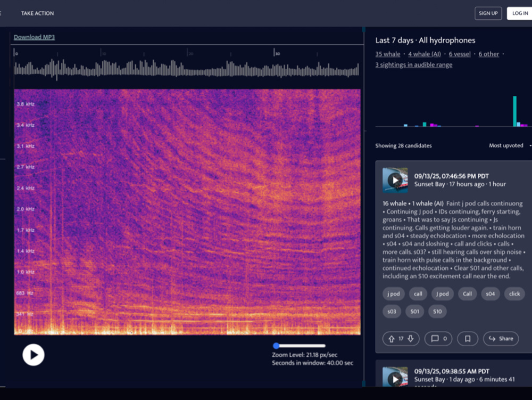
Task: Click the 'Showing 28 candidates' text
Action: tap(403, 145)
